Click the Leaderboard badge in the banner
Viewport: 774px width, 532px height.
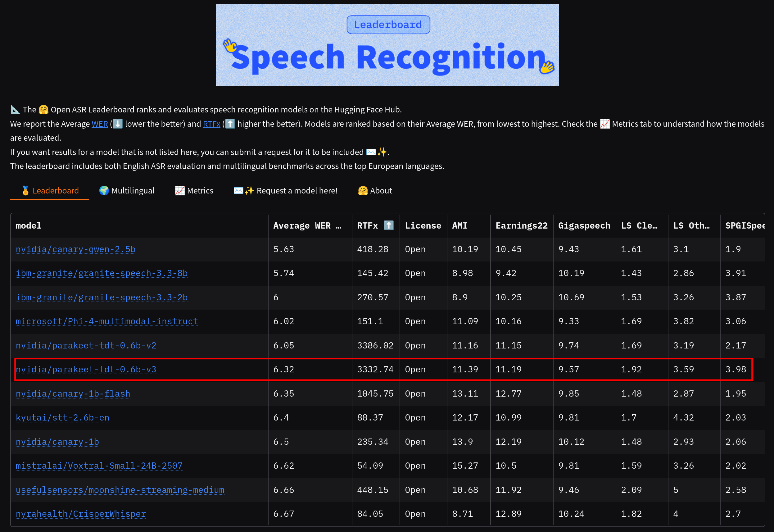(388, 25)
